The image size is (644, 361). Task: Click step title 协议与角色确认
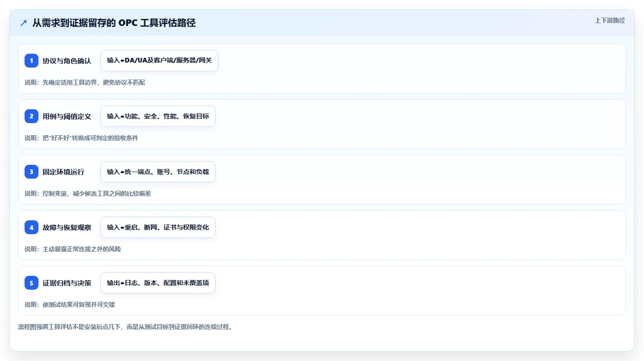pos(67,61)
